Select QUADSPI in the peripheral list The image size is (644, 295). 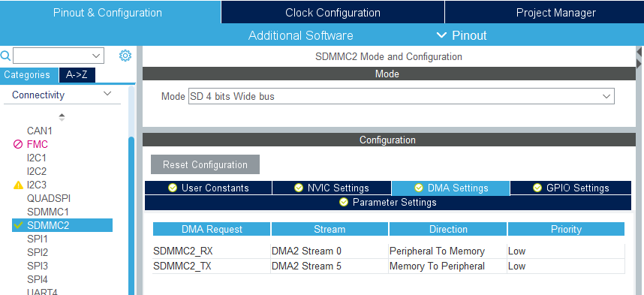tap(49, 198)
